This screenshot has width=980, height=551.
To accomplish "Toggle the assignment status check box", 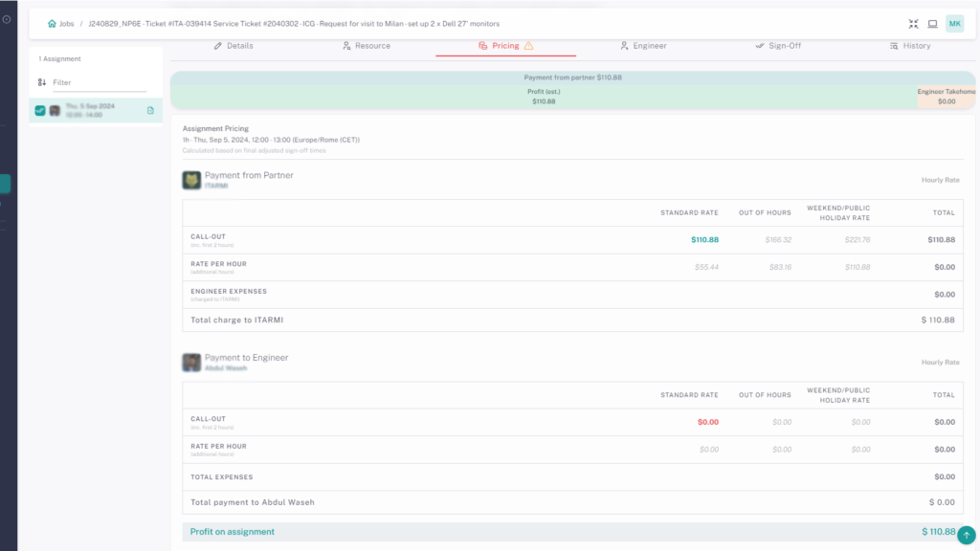I will tap(40, 111).
